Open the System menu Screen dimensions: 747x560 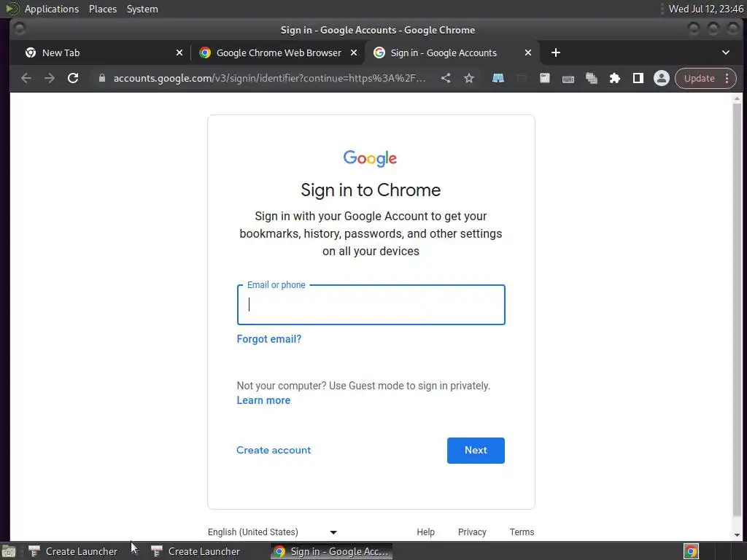click(142, 9)
